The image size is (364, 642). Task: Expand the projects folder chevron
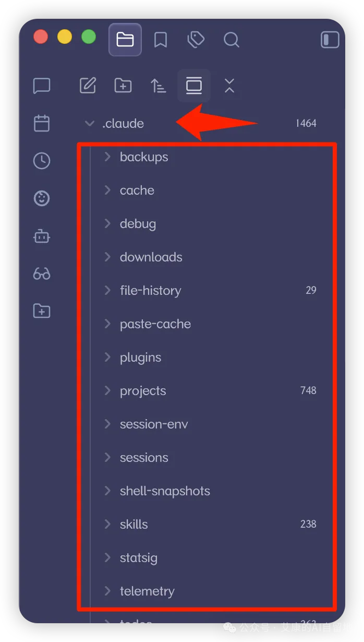coord(107,390)
